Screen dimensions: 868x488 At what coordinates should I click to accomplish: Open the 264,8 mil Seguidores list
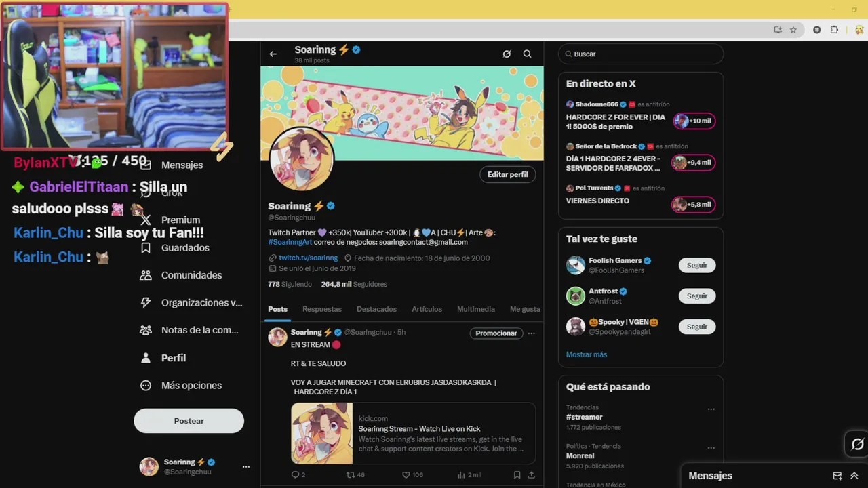click(x=354, y=284)
